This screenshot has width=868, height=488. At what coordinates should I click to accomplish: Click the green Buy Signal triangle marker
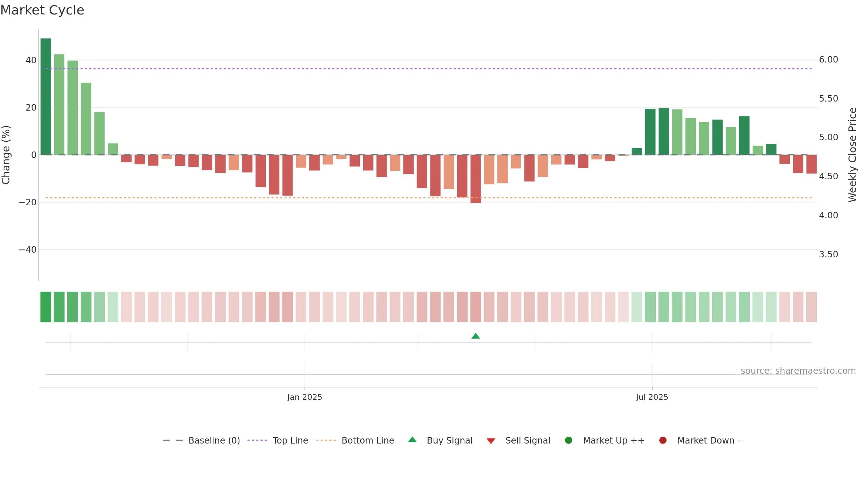(x=476, y=336)
